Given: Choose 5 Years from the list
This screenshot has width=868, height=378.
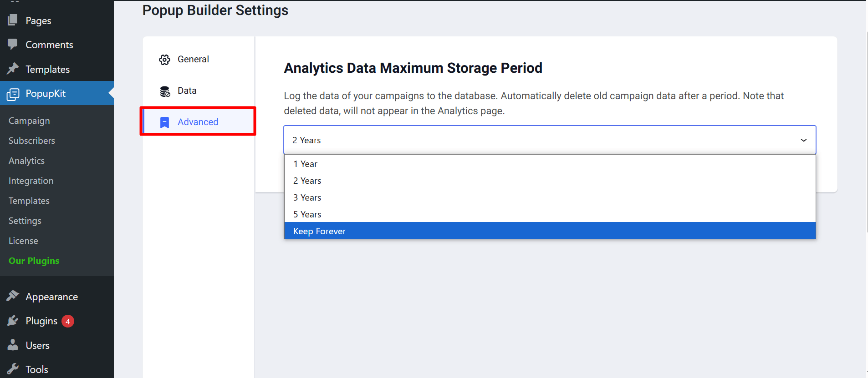Looking at the screenshot, I should [307, 214].
